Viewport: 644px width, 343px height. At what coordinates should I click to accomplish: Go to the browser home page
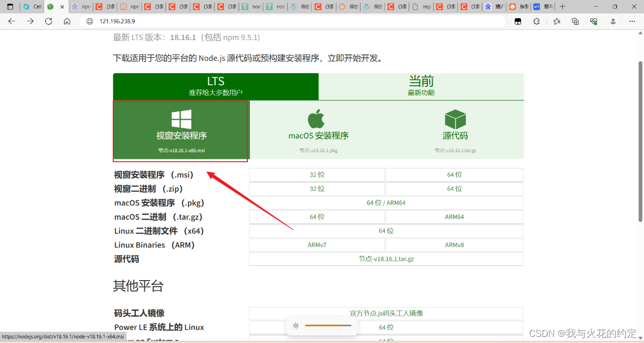[x=67, y=21]
